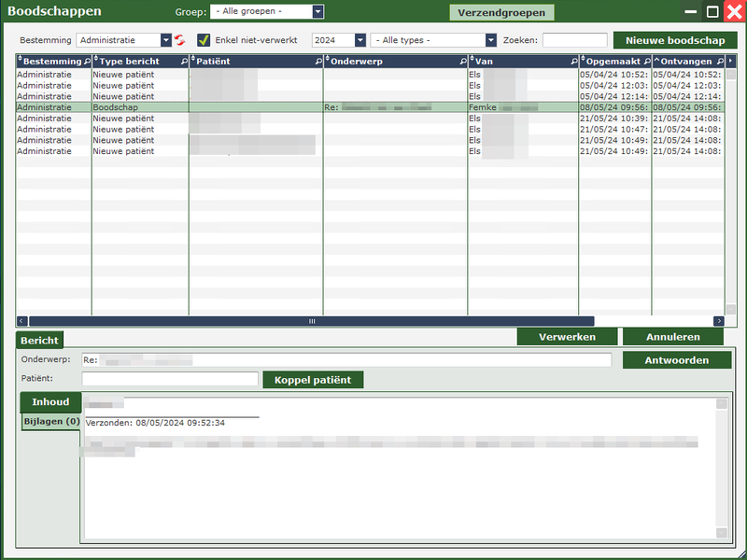
Task: Open the Bijlagen (0) tab
Action: click(x=50, y=423)
